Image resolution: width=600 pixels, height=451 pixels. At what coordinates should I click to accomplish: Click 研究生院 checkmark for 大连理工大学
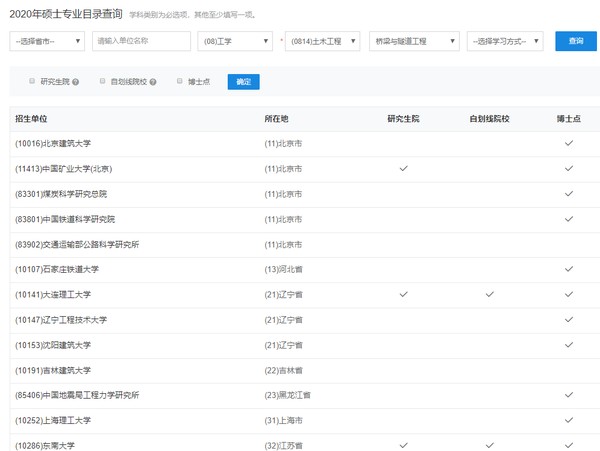[403, 294]
